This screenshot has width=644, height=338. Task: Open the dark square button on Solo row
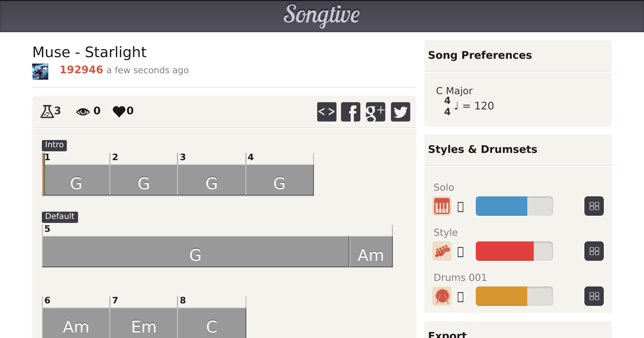[x=594, y=206]
